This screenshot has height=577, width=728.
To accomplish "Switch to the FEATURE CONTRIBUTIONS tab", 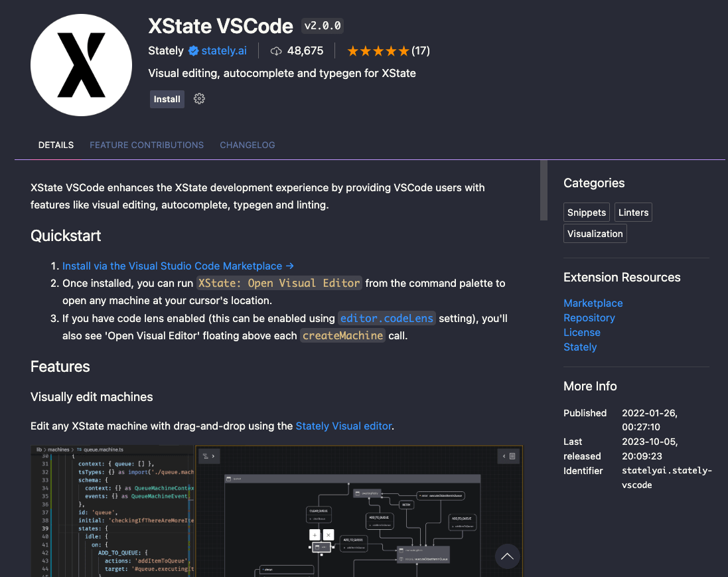I will (x=147, y=145).
